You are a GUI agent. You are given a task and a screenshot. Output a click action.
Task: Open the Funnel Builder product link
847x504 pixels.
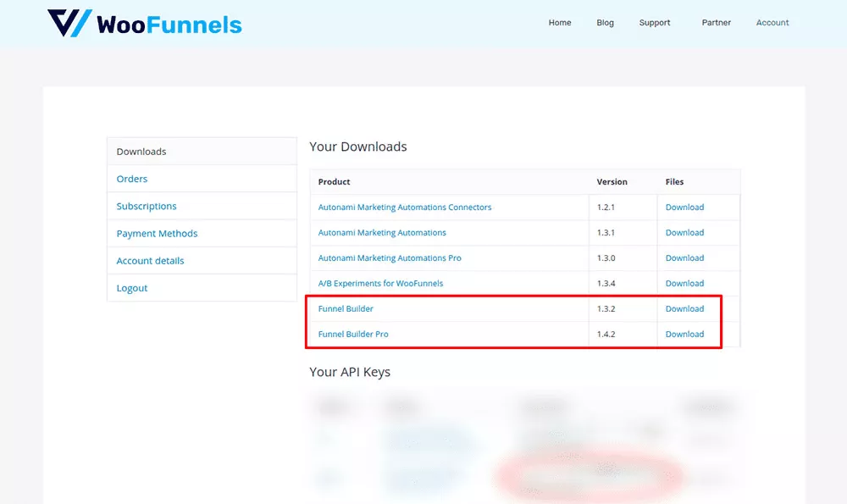click(x=346, y=308)
